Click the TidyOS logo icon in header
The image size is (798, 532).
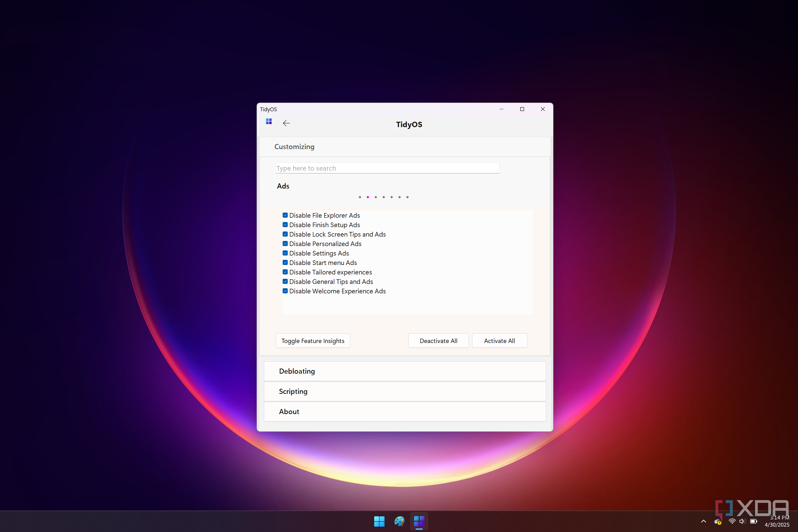click(269, 121)
